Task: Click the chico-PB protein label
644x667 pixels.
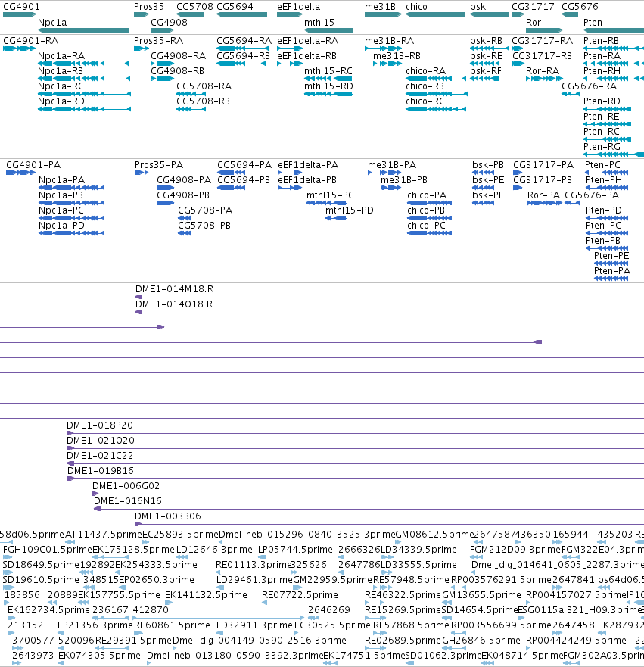Action: coord(426,210)
